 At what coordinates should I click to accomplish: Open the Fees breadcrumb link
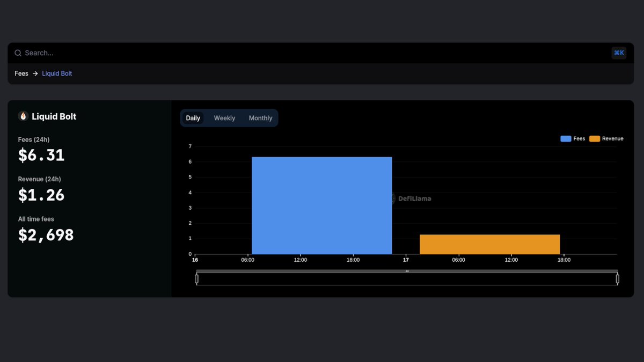(21, 73)
